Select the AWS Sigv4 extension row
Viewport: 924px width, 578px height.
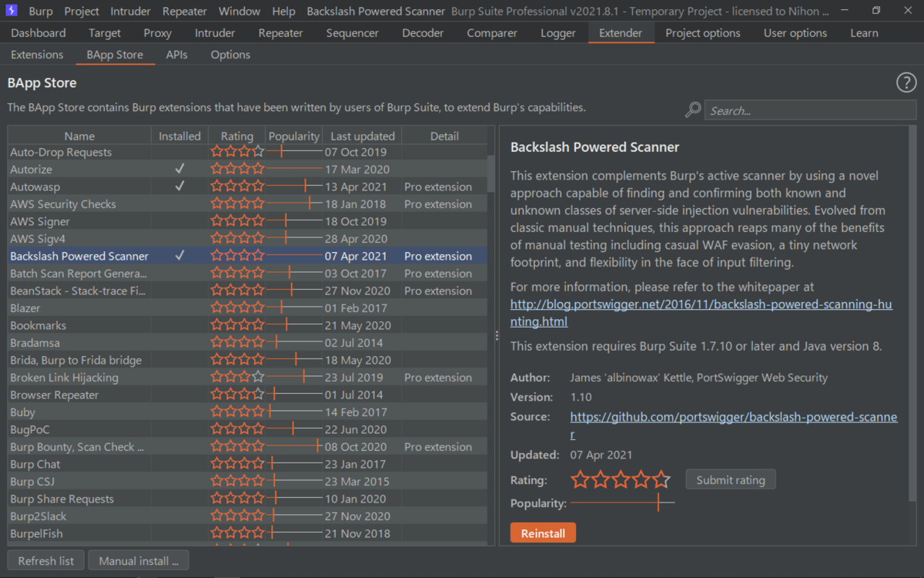click(247, 238)
